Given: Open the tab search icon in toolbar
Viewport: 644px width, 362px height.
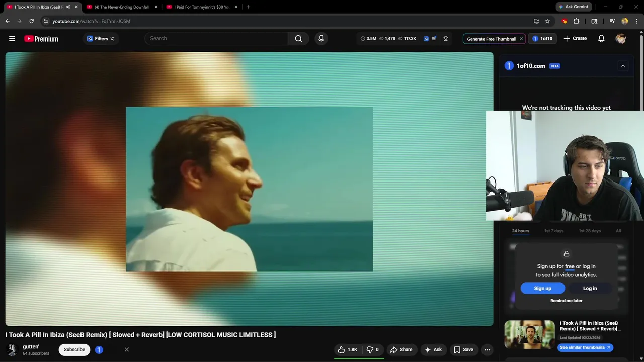Looking at the screenshot, I should point(594,21).
